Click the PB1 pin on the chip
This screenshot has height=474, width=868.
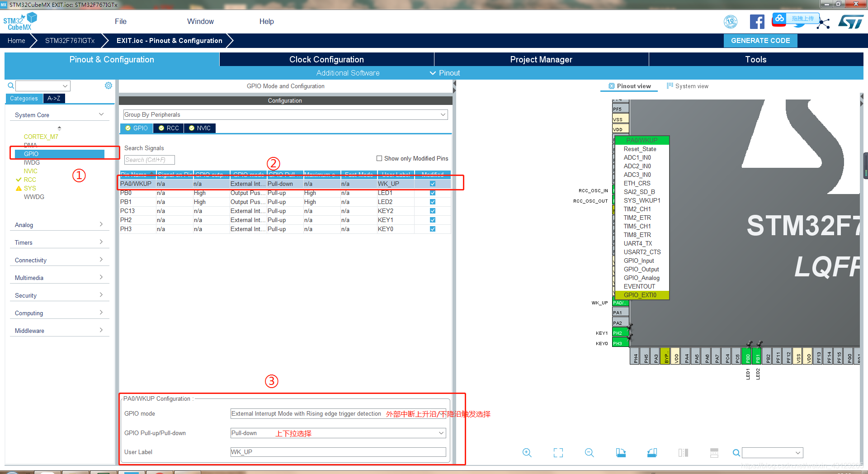(x=758, y=356)
